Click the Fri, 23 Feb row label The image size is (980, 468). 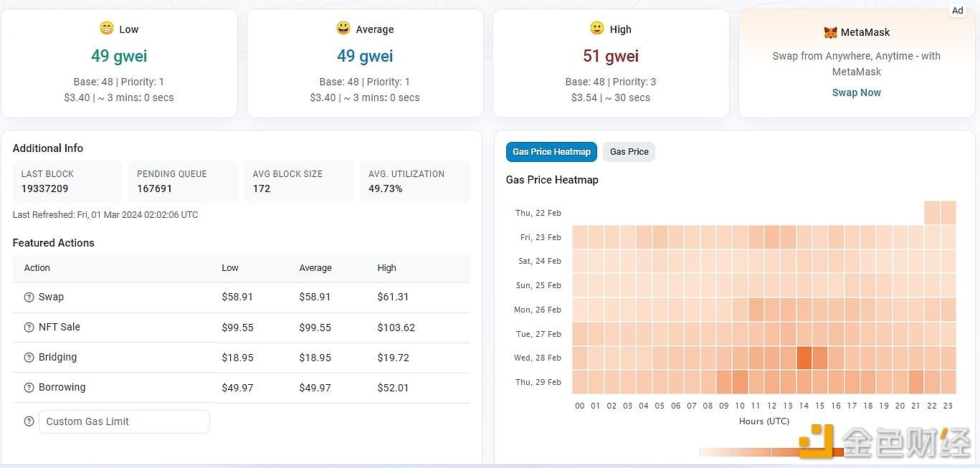541,237
